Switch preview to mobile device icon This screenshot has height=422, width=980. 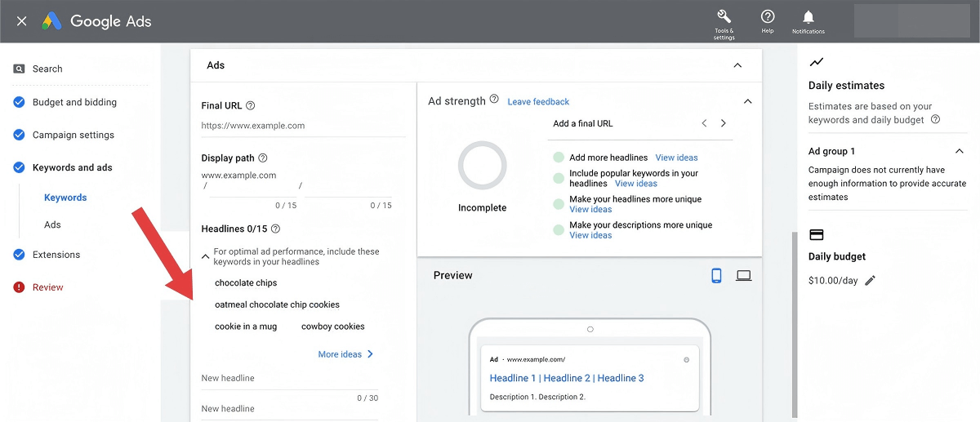(x=716, y=276)
